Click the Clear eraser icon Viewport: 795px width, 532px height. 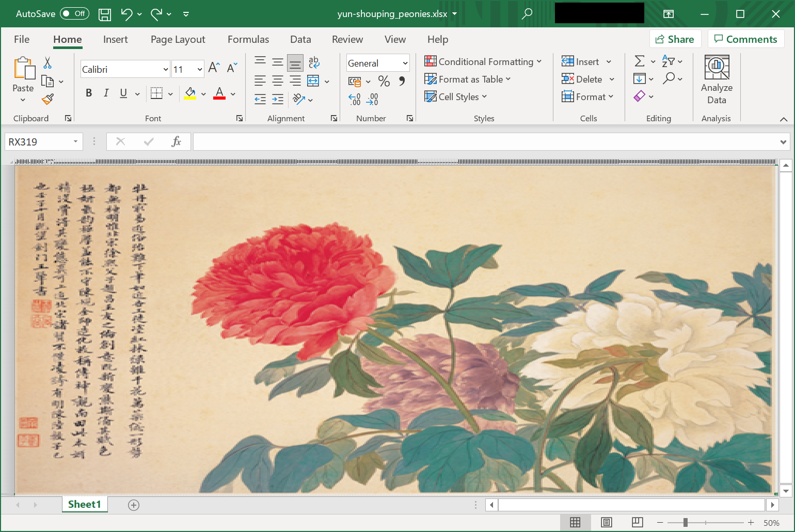coord(639,96)
